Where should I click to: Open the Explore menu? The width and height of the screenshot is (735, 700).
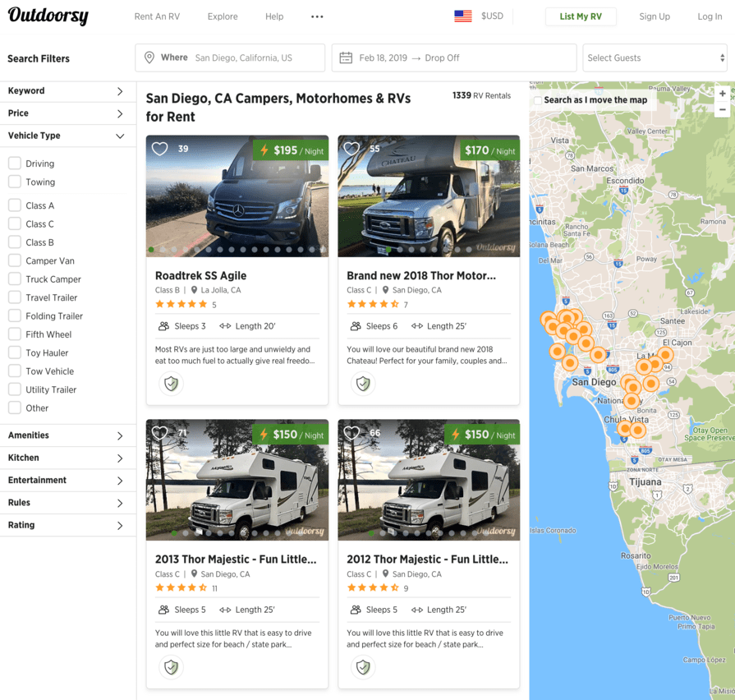click(x=223, y=16)
